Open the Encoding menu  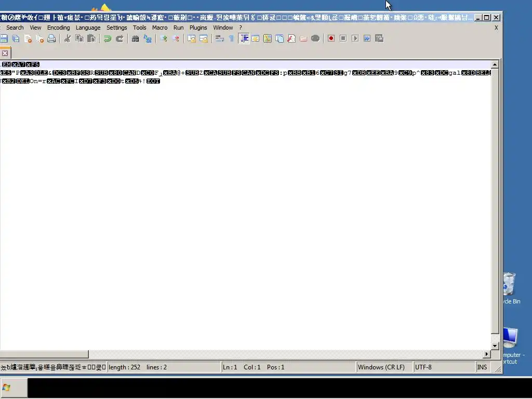tap(58, 28)
